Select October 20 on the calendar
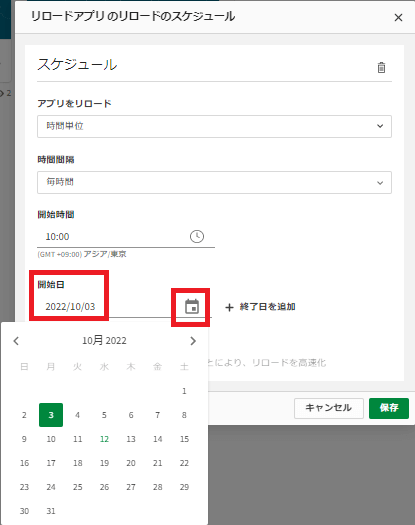This screenshot has height=525, width=415. click(131, 463)
